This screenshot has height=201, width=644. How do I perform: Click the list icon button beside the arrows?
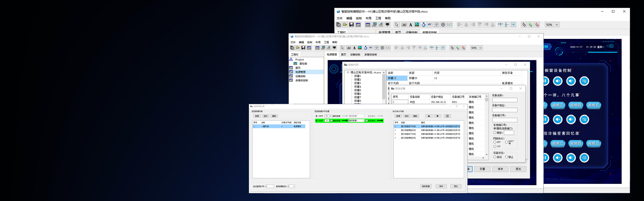point(447,116)
